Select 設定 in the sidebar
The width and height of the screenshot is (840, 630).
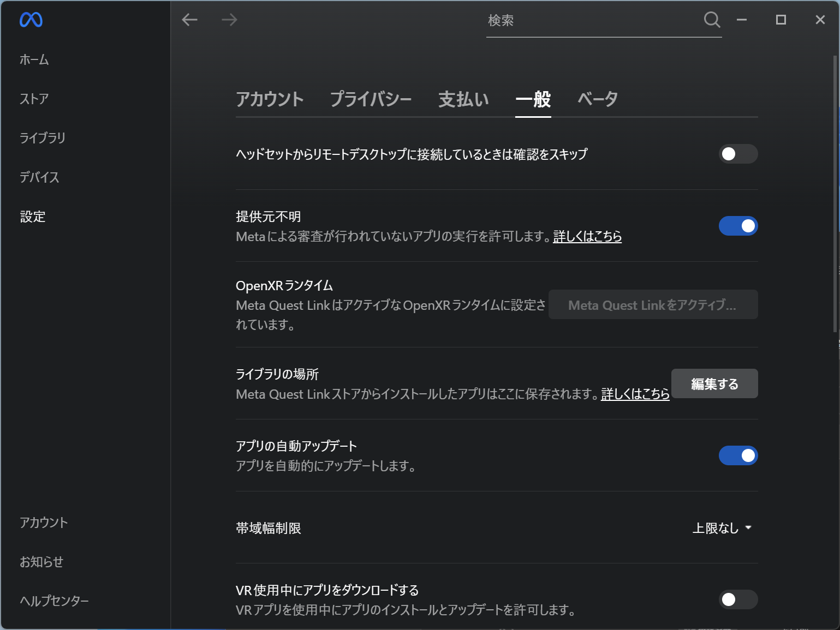coord(32,217)
